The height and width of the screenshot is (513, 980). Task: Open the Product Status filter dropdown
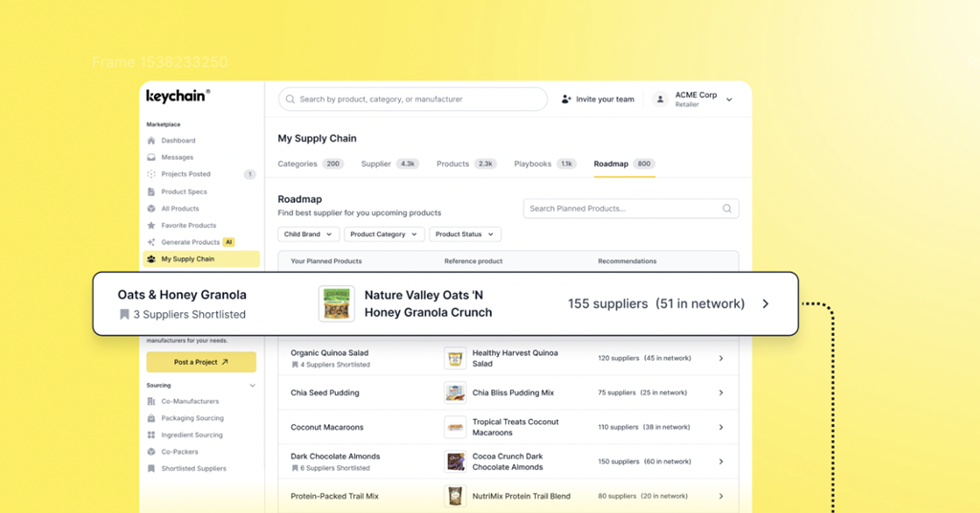[x=464, y=234]
